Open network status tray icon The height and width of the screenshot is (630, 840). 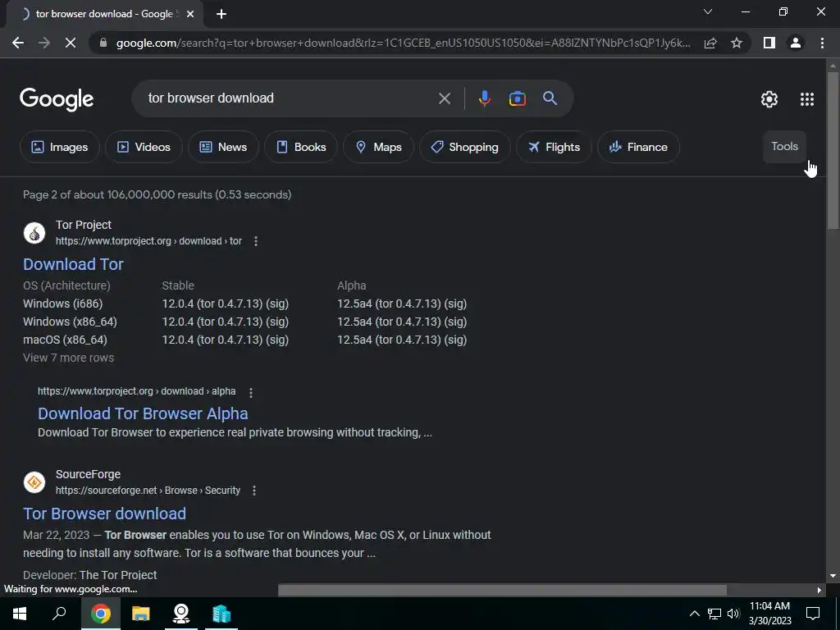(x=714, y=614)
